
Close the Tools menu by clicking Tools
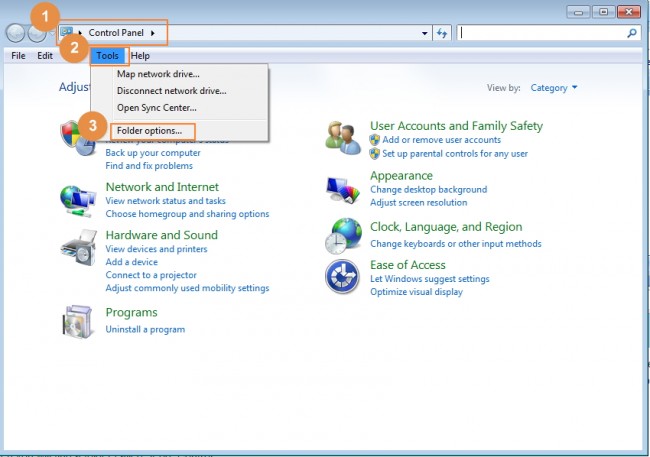pos(108,56)
